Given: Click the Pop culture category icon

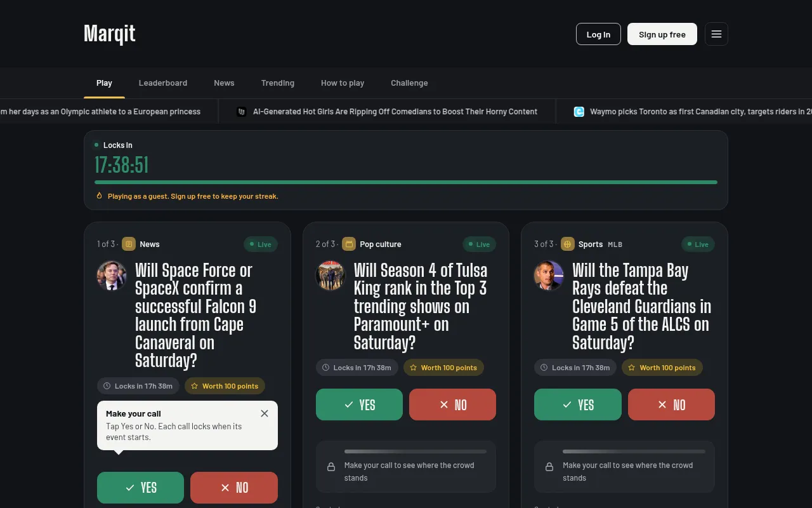Looking at the screenshot, I should [x=348, y=244].
